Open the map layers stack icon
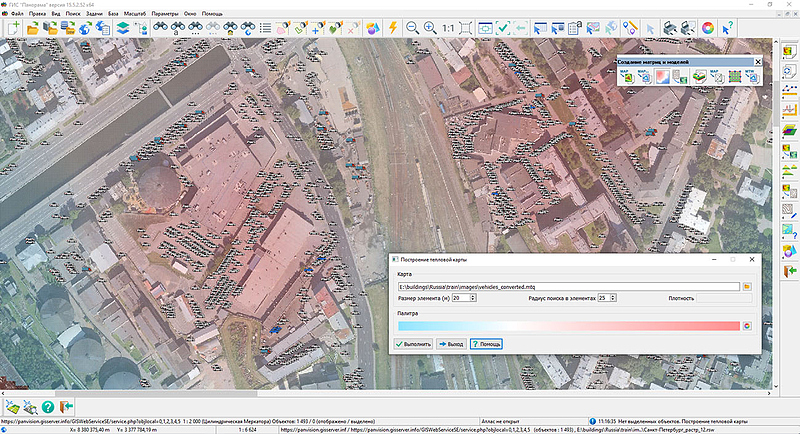Image resolution: width=800 pixels, height=434 pixels. pos(122,29)
